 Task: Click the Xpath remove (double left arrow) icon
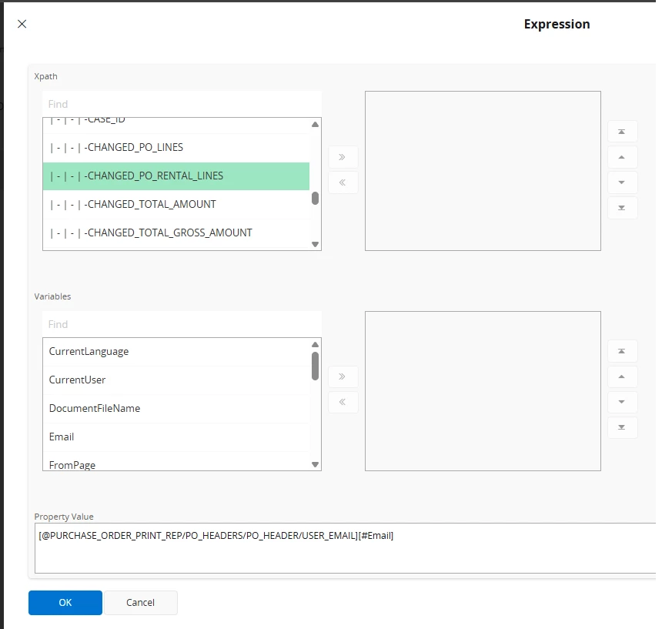pos(343,182)
